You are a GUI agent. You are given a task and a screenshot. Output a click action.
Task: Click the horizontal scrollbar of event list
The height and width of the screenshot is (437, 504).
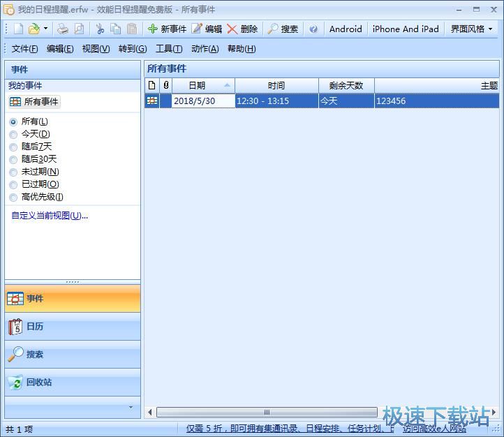266,412
